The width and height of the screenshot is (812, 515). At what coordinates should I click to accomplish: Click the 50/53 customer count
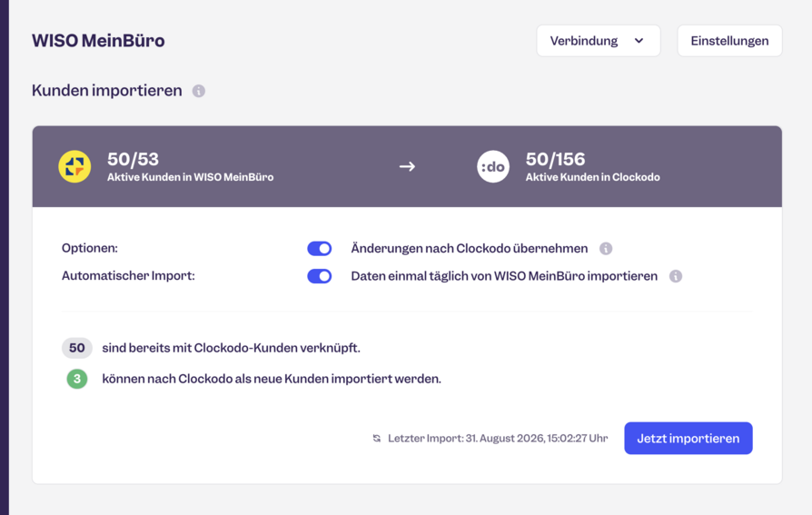coord(134,159)
